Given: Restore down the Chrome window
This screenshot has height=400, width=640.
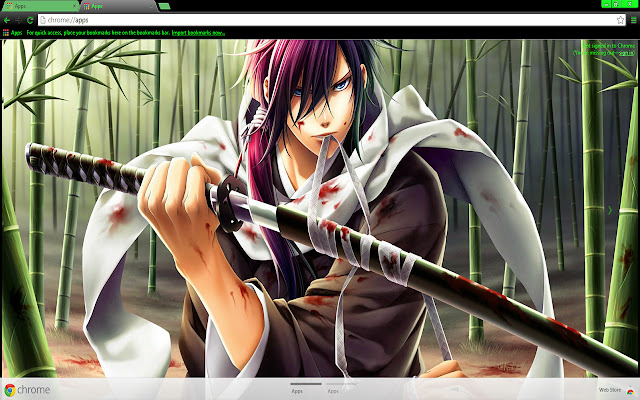Looking at the screenshot, I should (x=616, y=4).
